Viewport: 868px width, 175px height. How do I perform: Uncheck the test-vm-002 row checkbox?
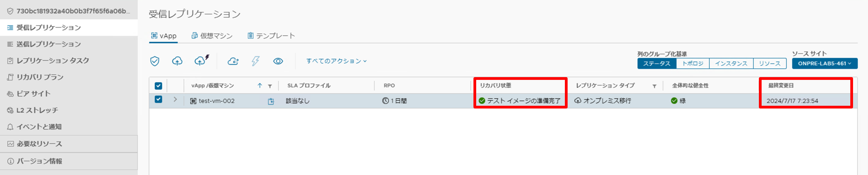pos(158,99)
